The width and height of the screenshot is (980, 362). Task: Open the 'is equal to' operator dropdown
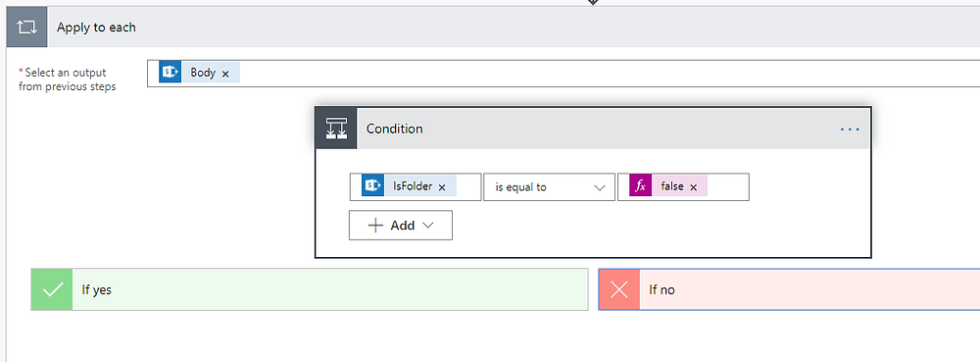click(x=550, y=187)
